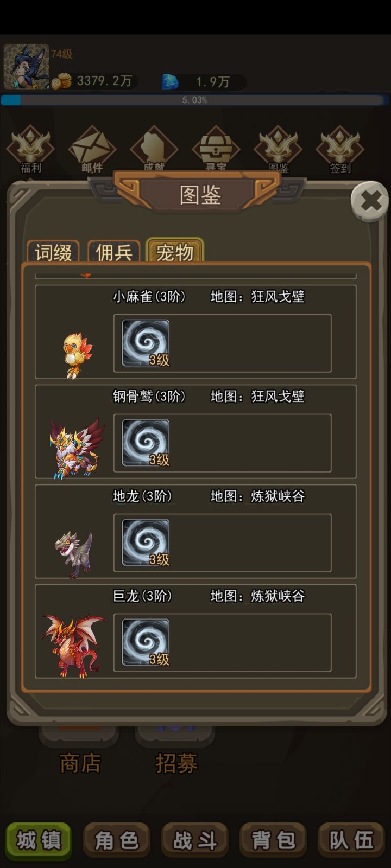391x868 pixels.
Task: Open the 宠物 tab
Action: pyautogui.click(x=175, y=251)
